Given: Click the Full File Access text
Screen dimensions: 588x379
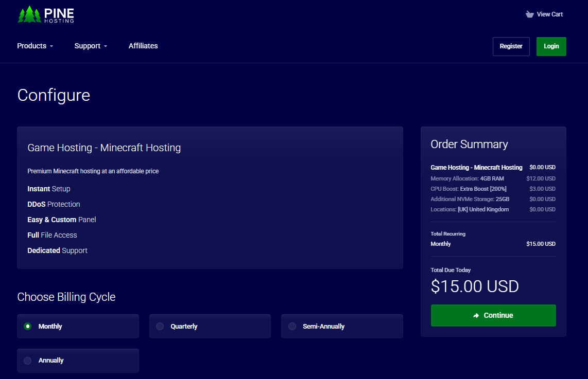Looking at the screenshot, I should point(52,235).
